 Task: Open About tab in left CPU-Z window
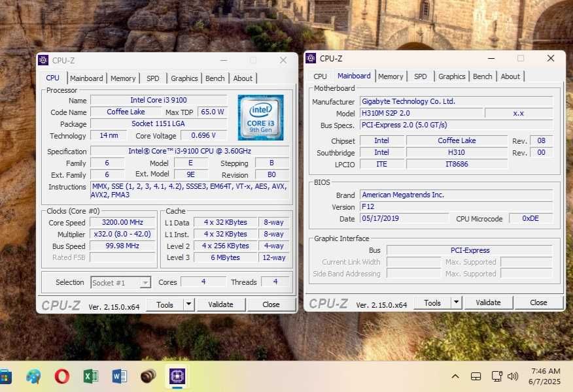pyautogui.click(x=243, y=78)
